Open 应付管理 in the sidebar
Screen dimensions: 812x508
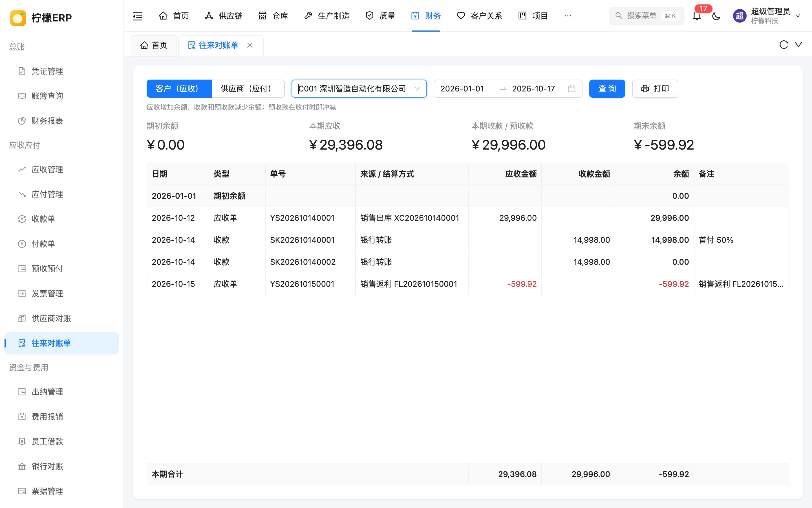click(x=62, y=194)
